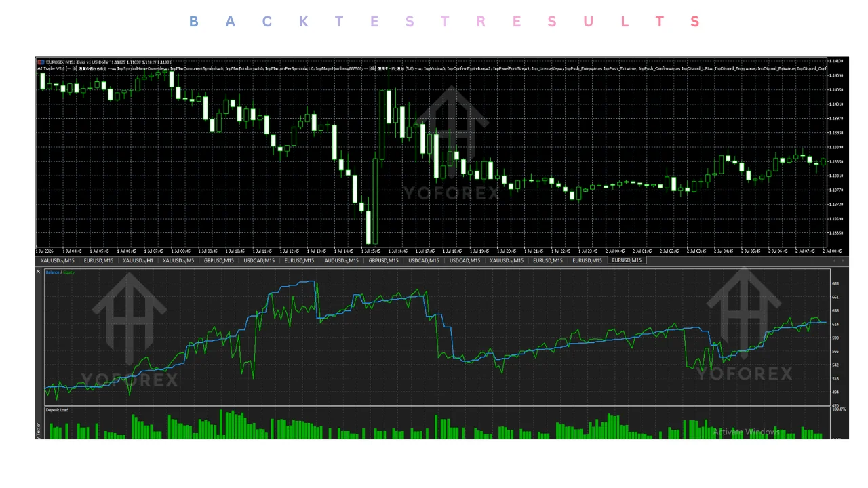Close the strategy tester graph panel
868x488 pixels.
(38, 272)
